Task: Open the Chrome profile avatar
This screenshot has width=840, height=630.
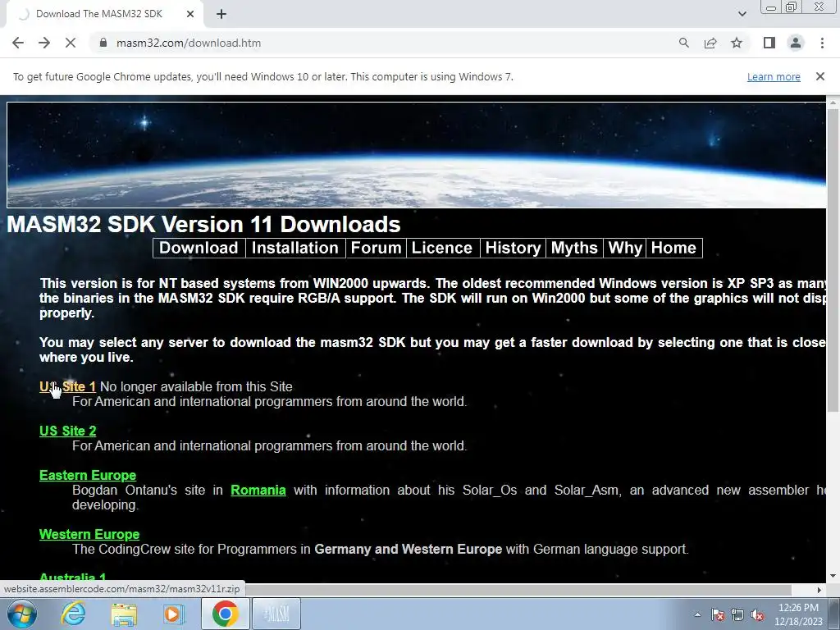Action: pos(796,43)
